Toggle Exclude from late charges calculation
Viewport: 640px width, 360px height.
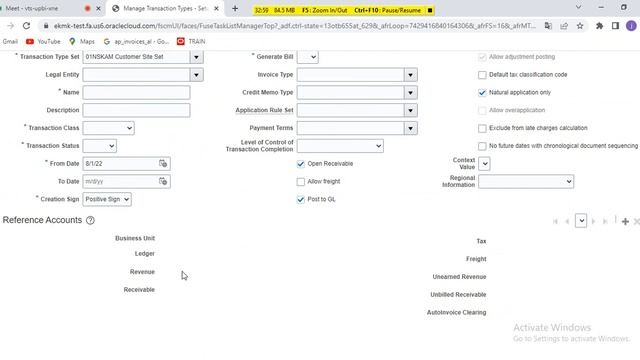[482, 128]
